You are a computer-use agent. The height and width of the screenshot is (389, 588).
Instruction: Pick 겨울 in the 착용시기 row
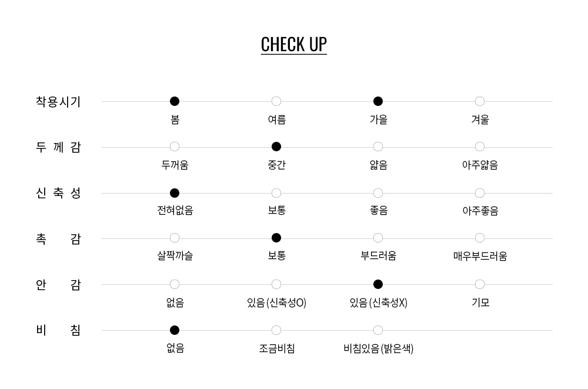click(480, 101)
